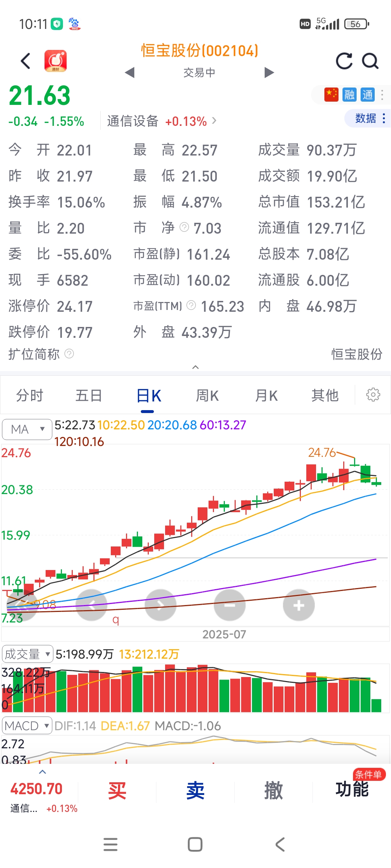Tap the 2025-07 date label on chart
The width and height of the screenshot is (391, 868).
point(224,634)
